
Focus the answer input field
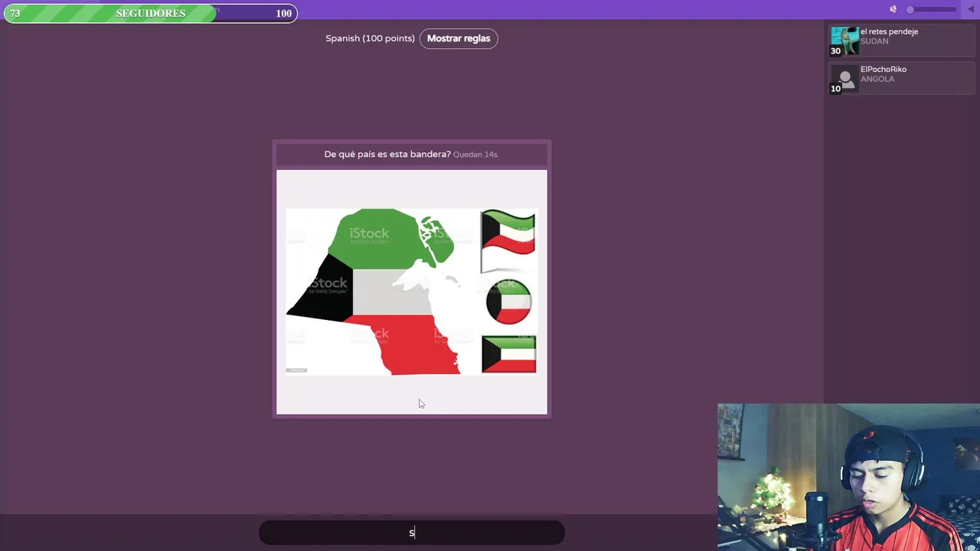coord(412,533)
